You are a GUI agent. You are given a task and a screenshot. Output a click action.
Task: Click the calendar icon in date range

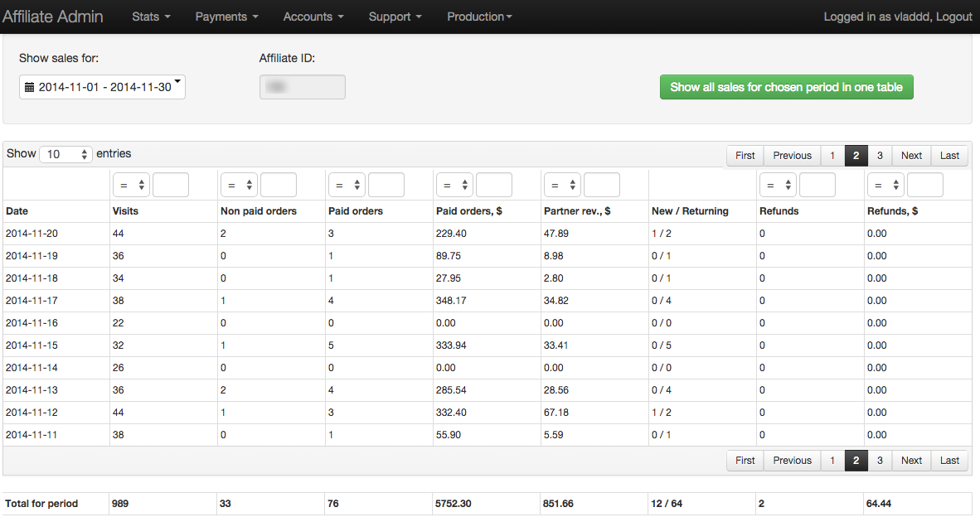(x=30, y=87)
